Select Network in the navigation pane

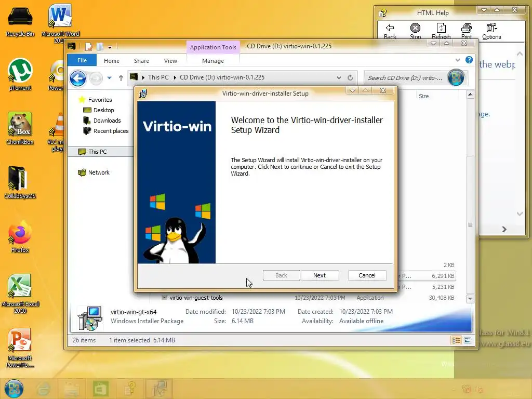99,172
